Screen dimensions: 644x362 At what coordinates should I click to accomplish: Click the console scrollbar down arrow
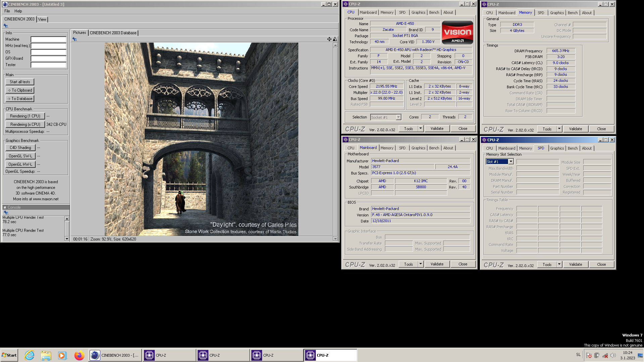tap(67, 239)
